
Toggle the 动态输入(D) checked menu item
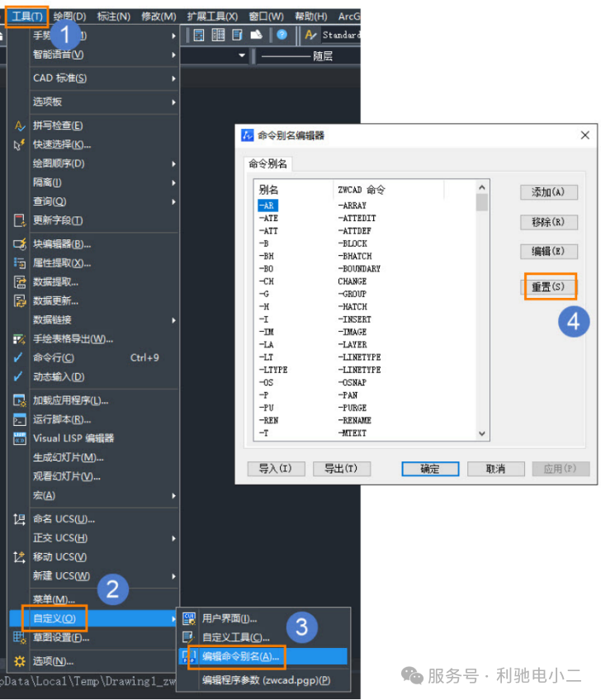(94, 377)
